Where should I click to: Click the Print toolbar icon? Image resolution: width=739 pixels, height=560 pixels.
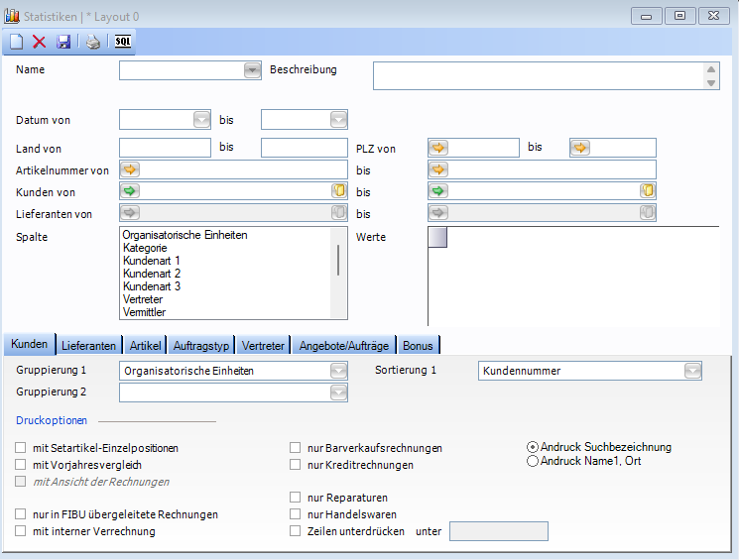tap(92, 42)
